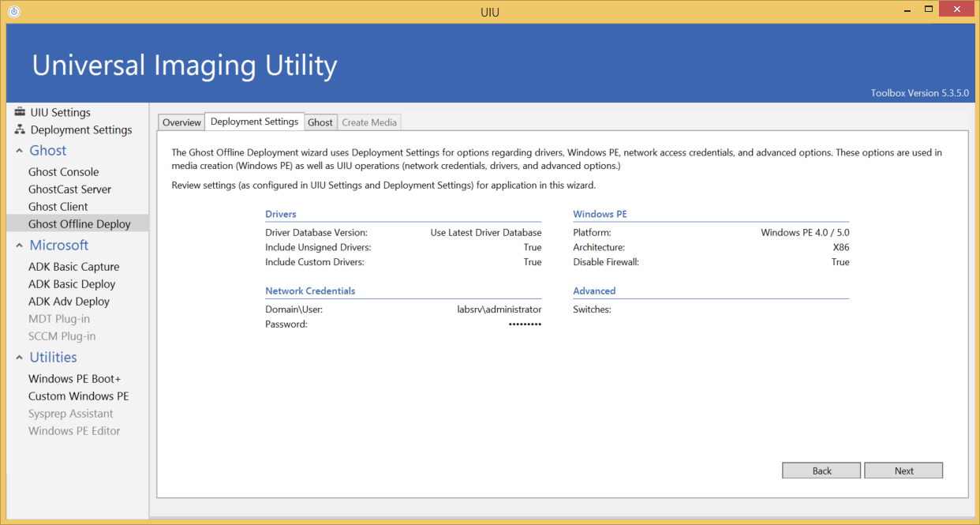Open Deployment Settings in sidebar
The width and height of the screenshot is (980, 525).
coord(81,129)
